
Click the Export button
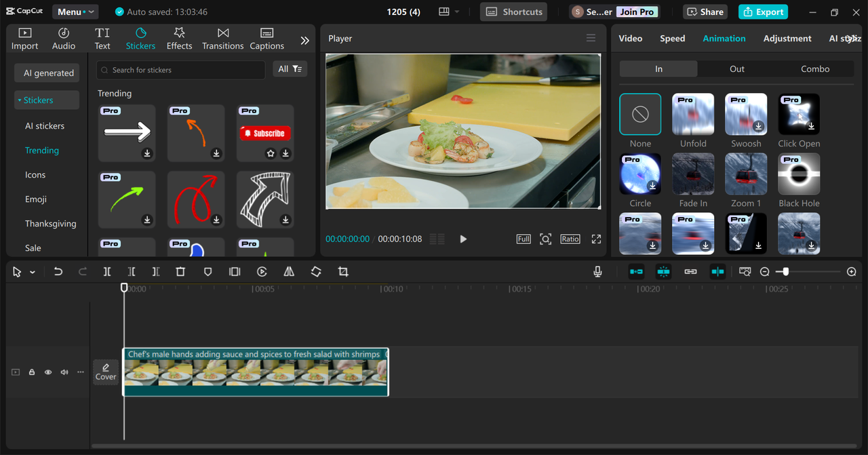(763, 12)
